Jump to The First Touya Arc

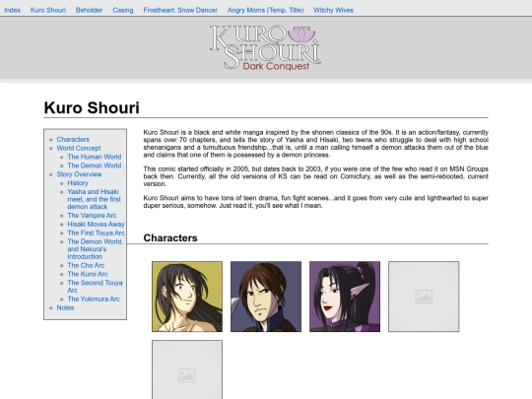pos(96,233)
